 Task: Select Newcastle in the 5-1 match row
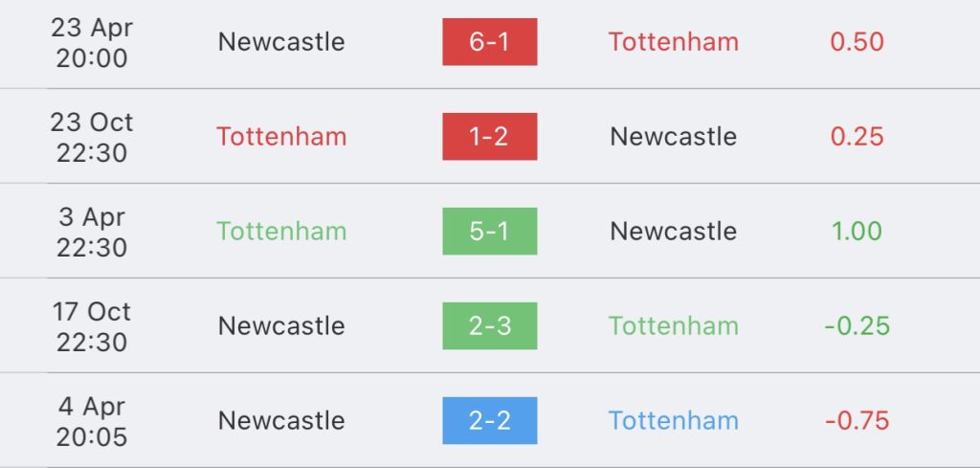[x=673, y=232]
